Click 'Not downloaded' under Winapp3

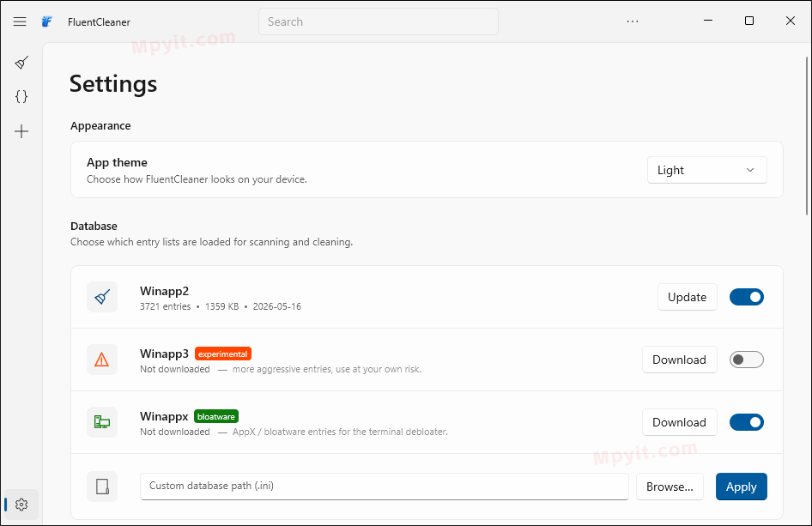pyautogui.click(x=175, y=369)
